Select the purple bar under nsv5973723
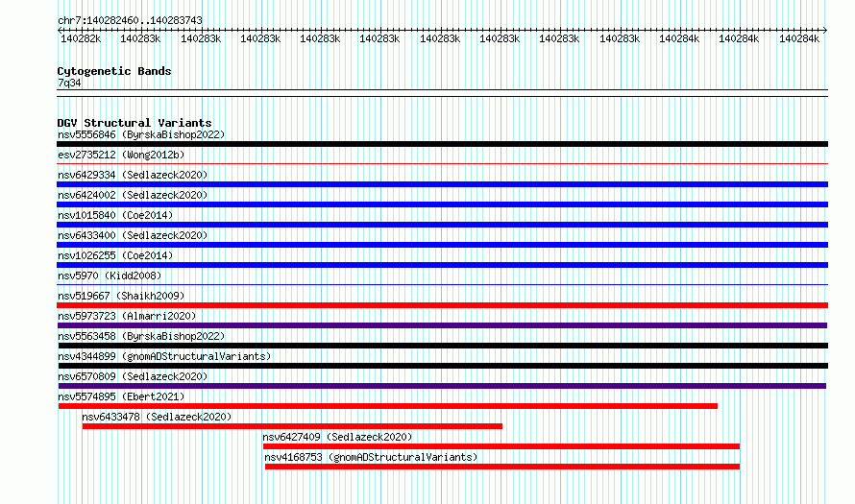 [442, 325]
